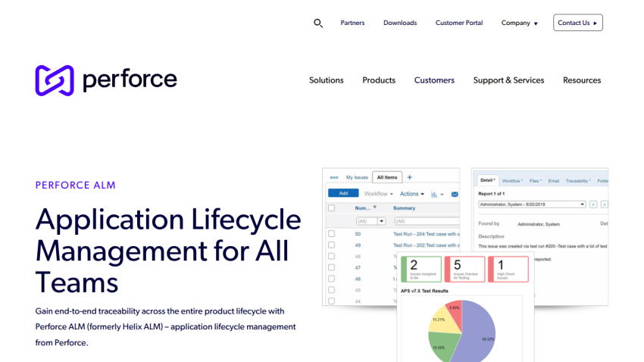Screen dimensions: 644x362
Task: Click the PERFORCE ALM heading text
Action: point(76,185)
